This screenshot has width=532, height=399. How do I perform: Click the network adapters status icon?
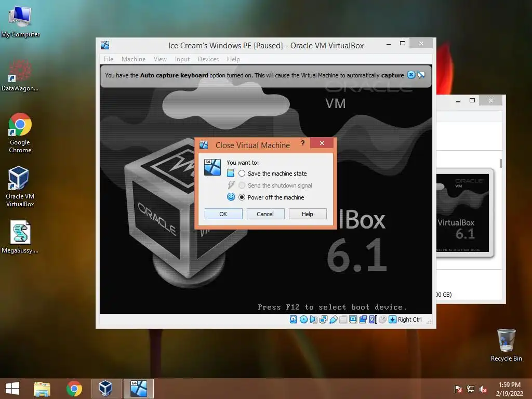point(323,320)
